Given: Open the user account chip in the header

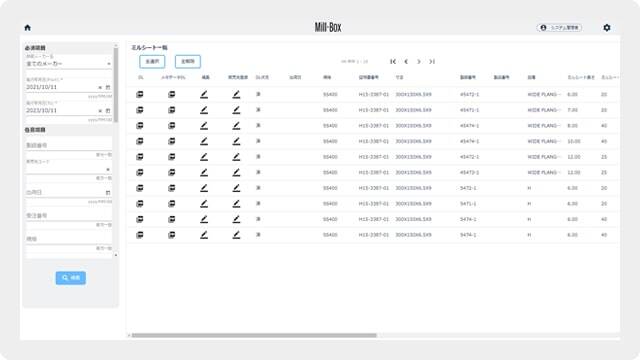Looking at the screenshot, I should [x=559, y=28].
